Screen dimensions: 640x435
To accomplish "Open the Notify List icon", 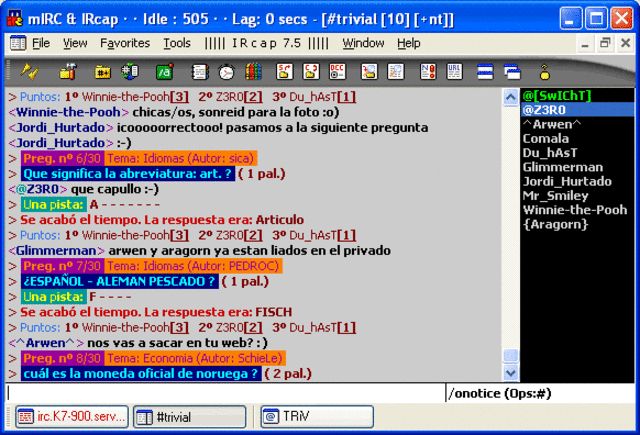I will click(428, 72).
